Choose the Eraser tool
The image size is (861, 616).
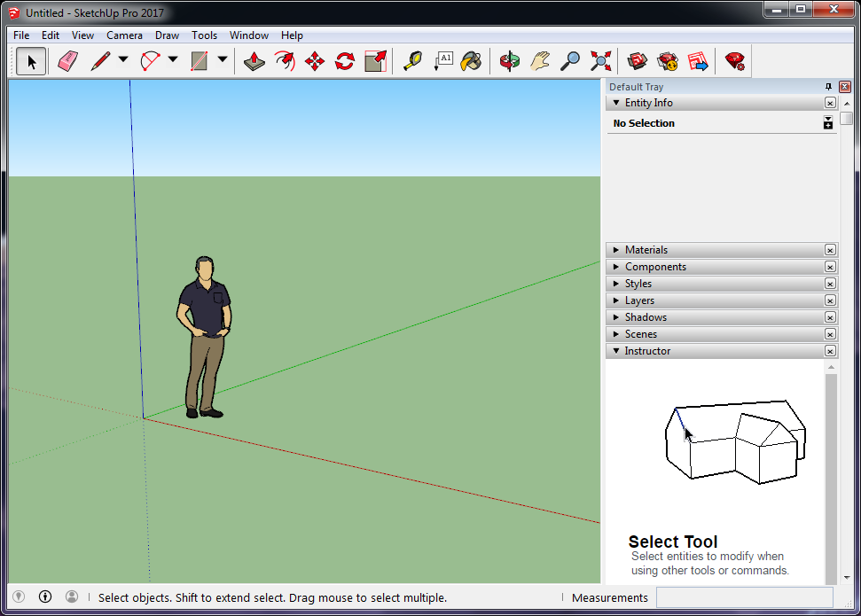click(68, 61)
